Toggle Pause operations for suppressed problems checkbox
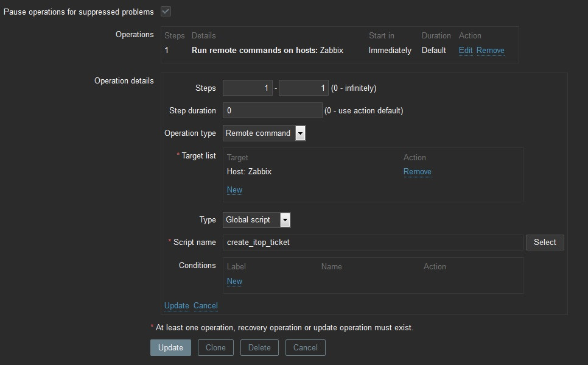 coord(166,12)
